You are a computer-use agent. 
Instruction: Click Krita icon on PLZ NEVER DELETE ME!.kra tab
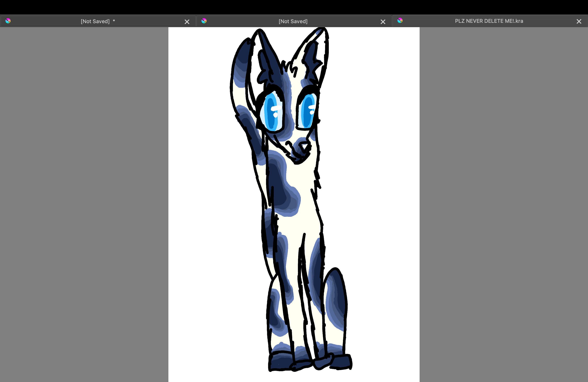(x=400, y=21)
